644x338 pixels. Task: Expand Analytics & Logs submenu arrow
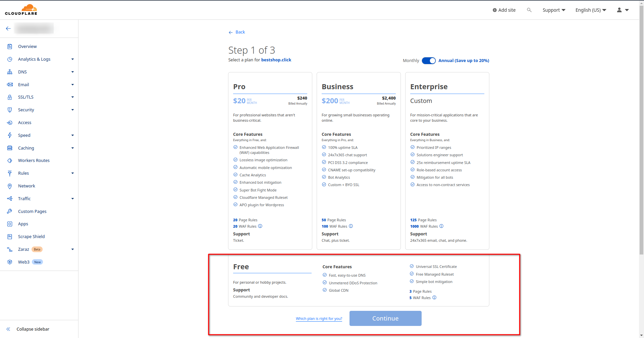(72, 59)
